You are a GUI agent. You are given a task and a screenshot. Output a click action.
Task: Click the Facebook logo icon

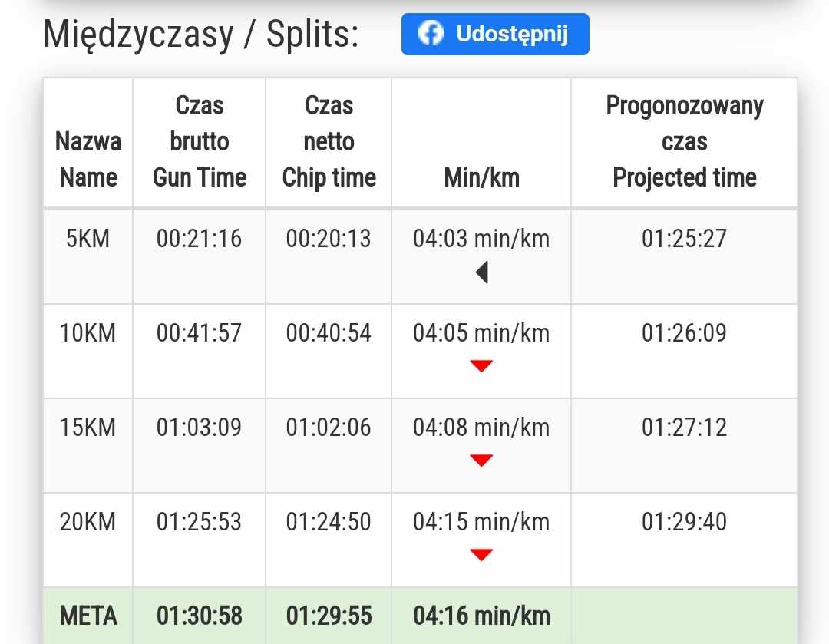(x=431, y=34)
